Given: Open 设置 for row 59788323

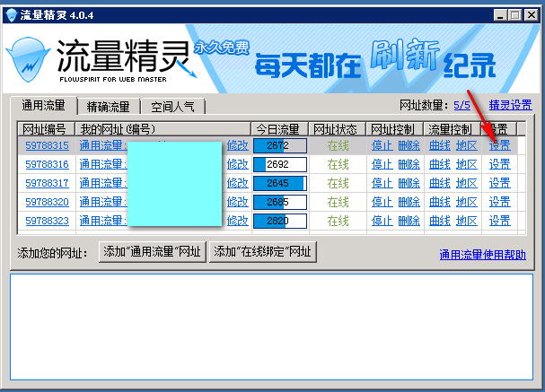Looking at the screenshot, I should tap(500, 221).
